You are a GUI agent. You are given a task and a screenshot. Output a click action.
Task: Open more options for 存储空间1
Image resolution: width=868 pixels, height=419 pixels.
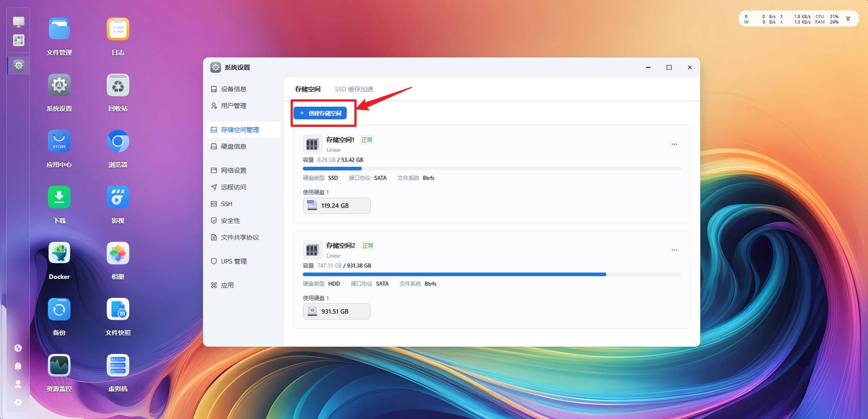click(674, 144)
